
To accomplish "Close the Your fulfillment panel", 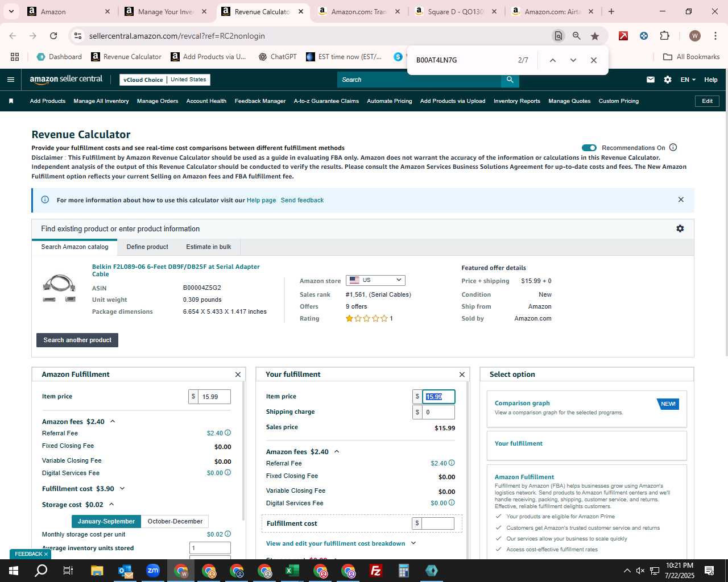I will (462, 375).
